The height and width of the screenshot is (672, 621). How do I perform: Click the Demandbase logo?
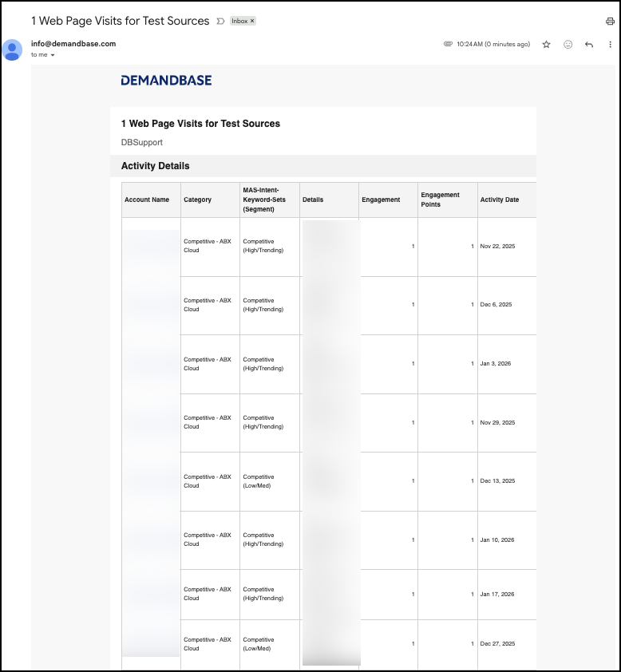click(x=166, y=80)
